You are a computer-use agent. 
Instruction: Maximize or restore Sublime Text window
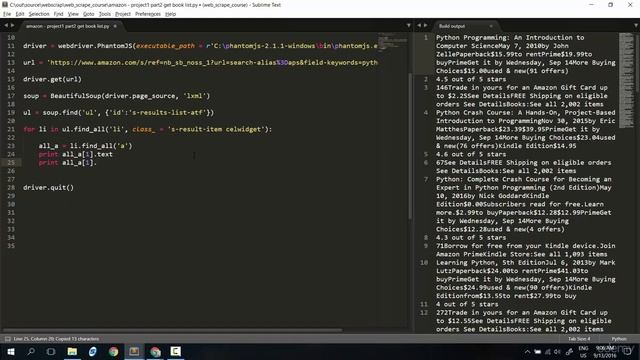[x=611, y=5]
